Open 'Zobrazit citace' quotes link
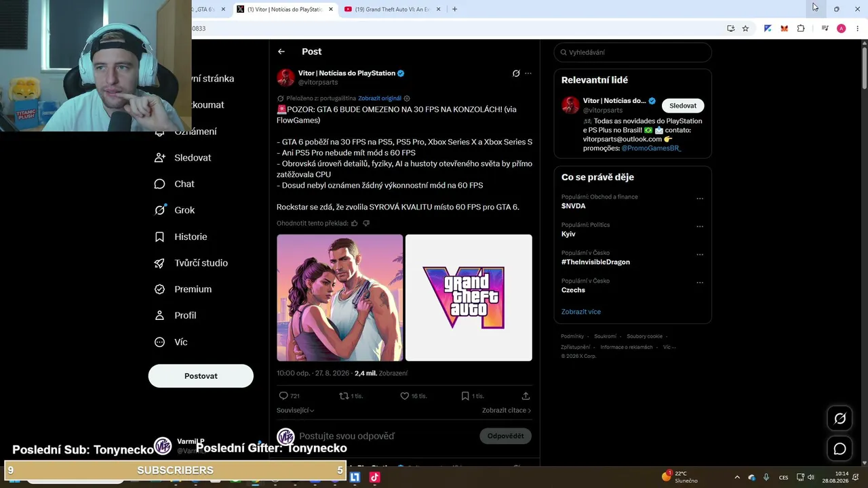 point(507,410)
